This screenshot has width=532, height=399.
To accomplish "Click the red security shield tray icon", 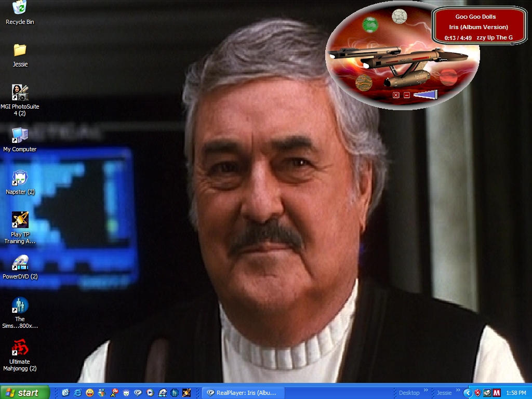I will (x=478, y=393).
